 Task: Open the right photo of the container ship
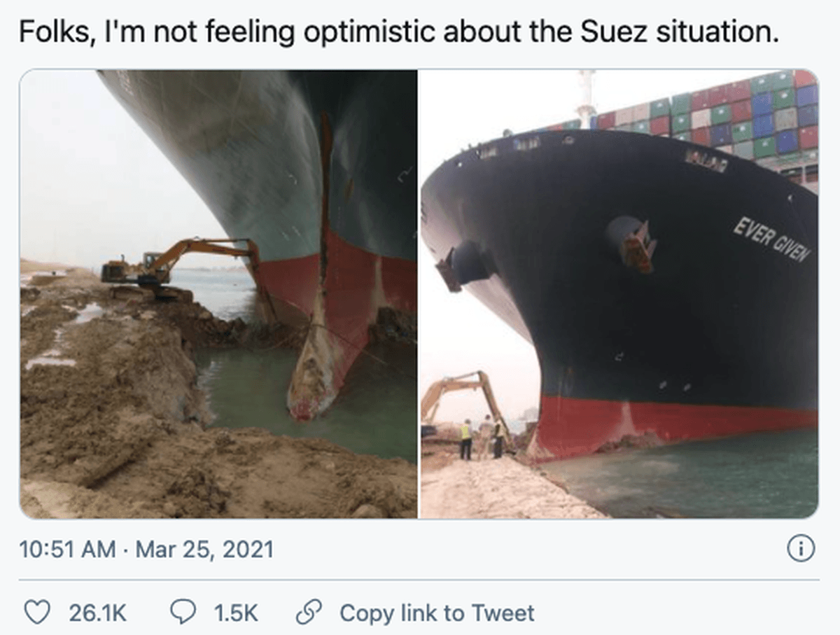(x=619, y=294)
